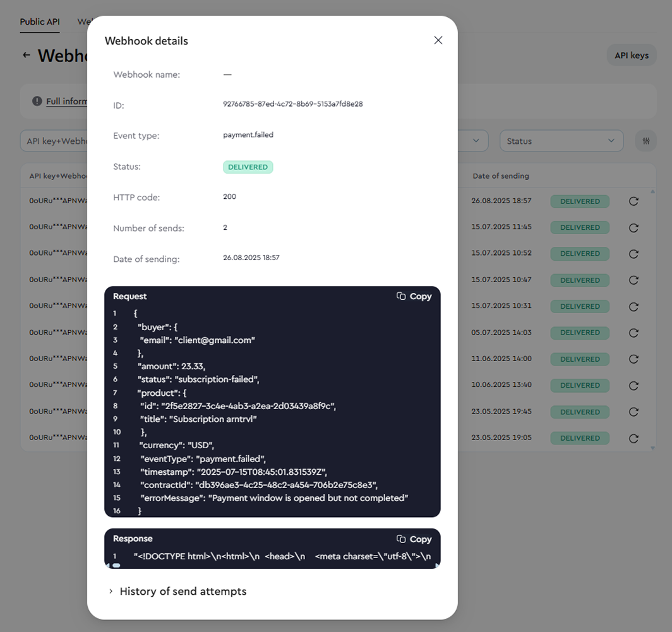This screenshot has width=672, height=632.
Task: Resend the 11.06.2025 14:00 webhook
Action: coord(633,359)
